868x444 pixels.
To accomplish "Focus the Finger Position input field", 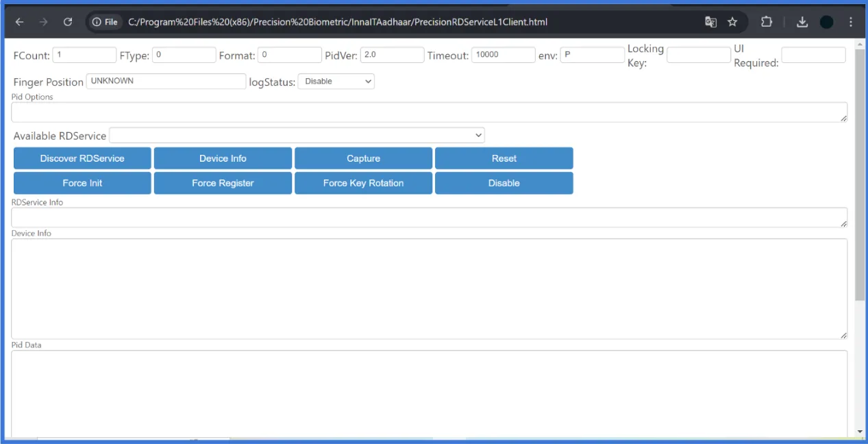I will (166, 81).
